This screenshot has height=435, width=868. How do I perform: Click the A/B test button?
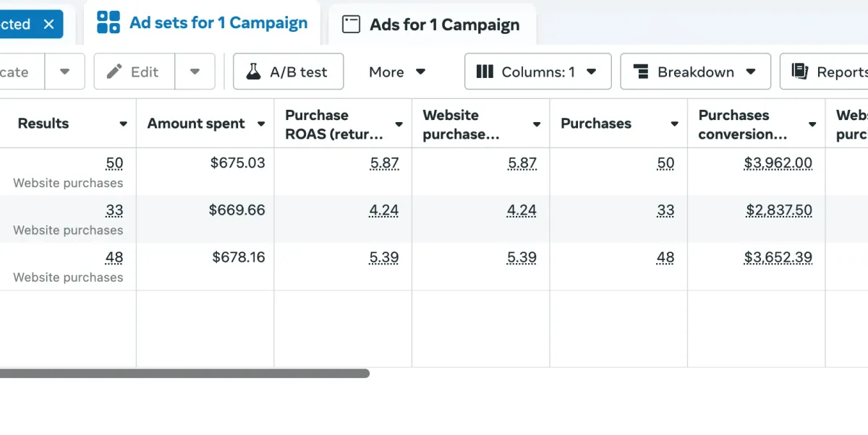(x=288, y=72)
